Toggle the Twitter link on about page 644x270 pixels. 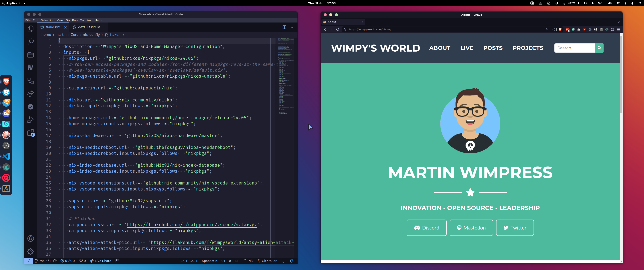pos(515,227)
